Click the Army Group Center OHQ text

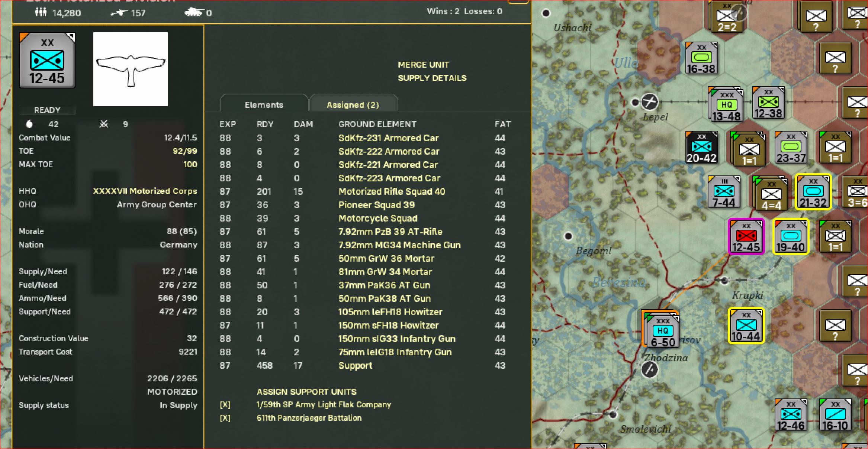tap(157, 204)
